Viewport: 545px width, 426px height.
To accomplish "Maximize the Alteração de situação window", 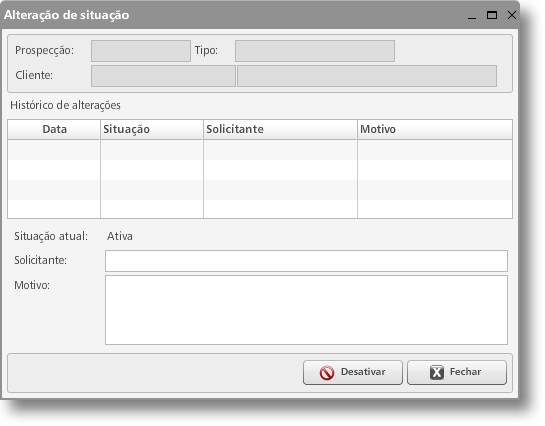I will point(491,15).
